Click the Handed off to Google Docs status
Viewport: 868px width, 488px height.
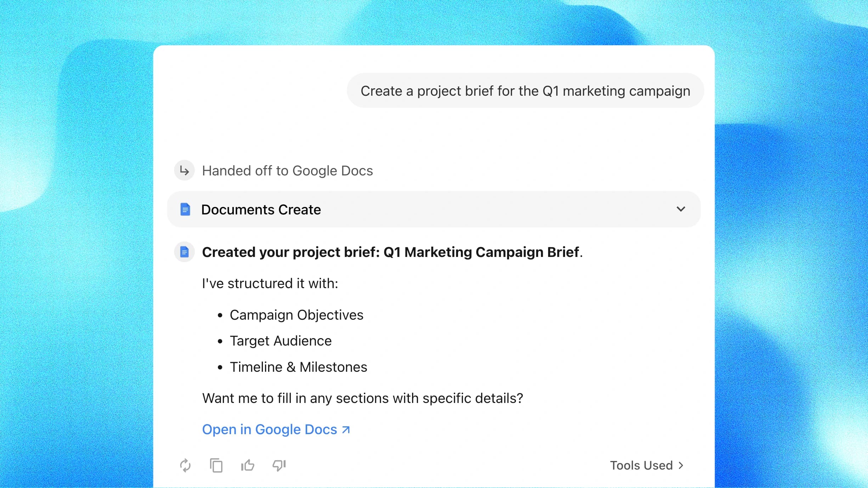287,170
